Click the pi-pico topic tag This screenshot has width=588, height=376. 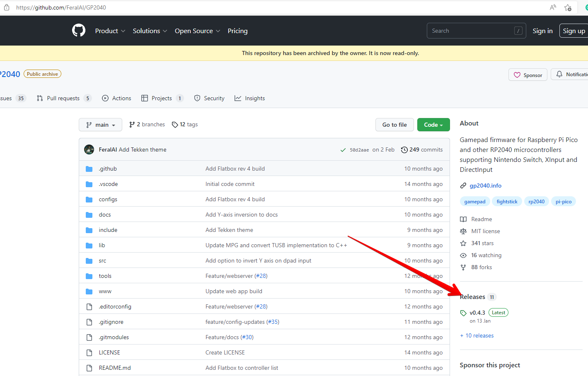click(564, 202)
